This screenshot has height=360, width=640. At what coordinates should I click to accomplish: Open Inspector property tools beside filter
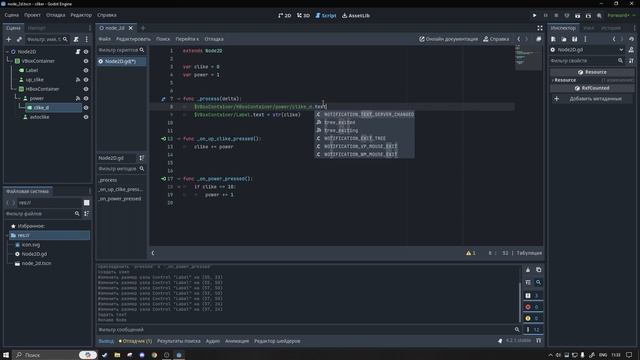point(631,61)
